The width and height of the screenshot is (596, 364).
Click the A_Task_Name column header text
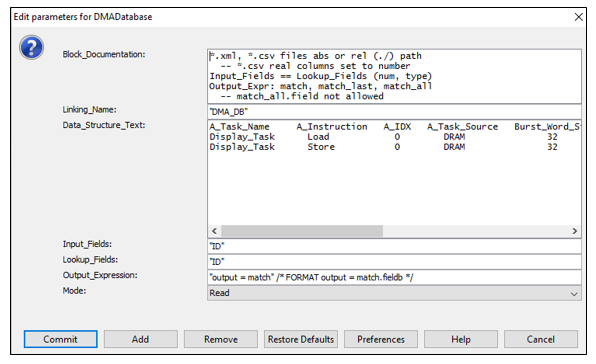point(239,127)
